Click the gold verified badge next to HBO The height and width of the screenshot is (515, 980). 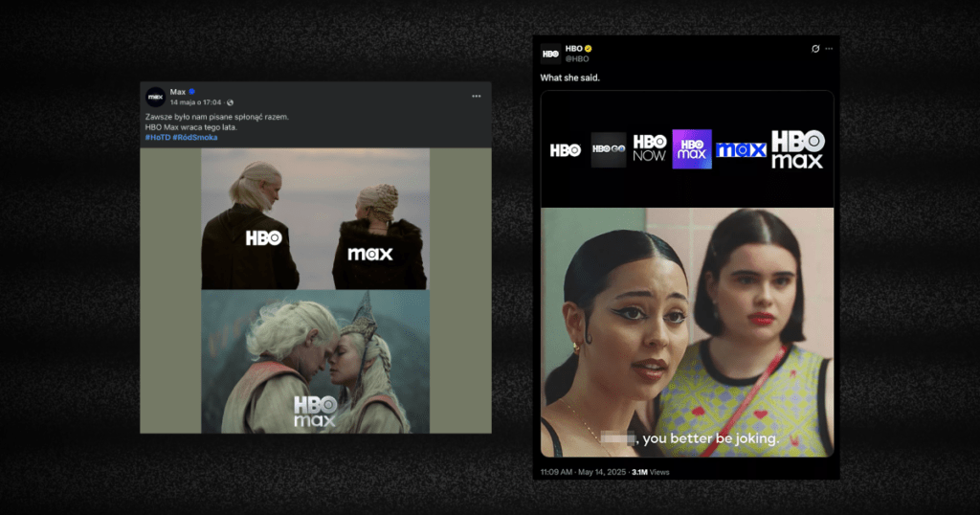tap(589, 49)
